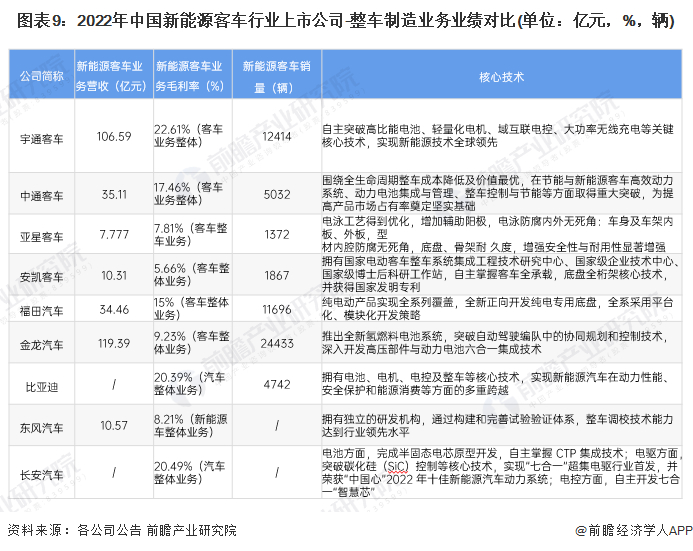Screen dimensions: 693x551
Task: Select margin cell 5.66%（客车整体业务）
Action: 192,274
